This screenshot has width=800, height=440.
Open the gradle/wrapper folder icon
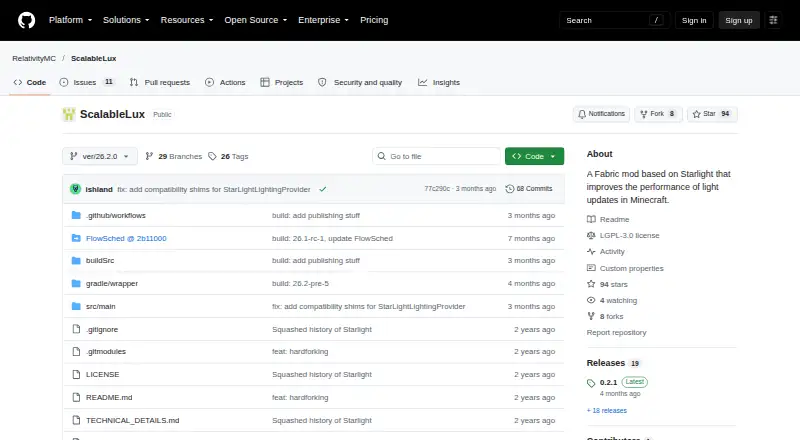(76, 283)
